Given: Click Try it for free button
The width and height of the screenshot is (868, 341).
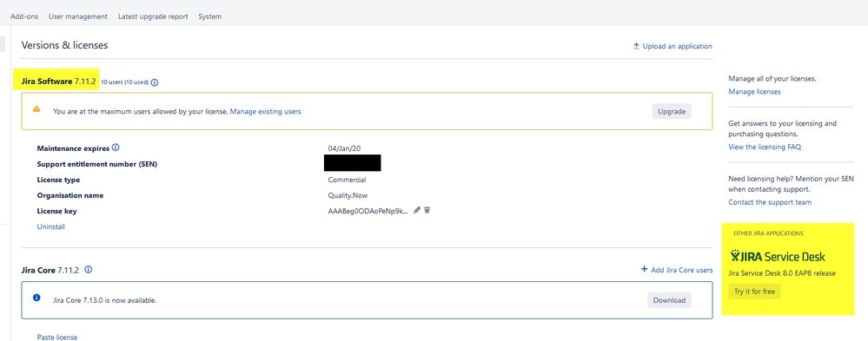Looking at the screenshot, I should pyautogui.click(x=754, y=292).
